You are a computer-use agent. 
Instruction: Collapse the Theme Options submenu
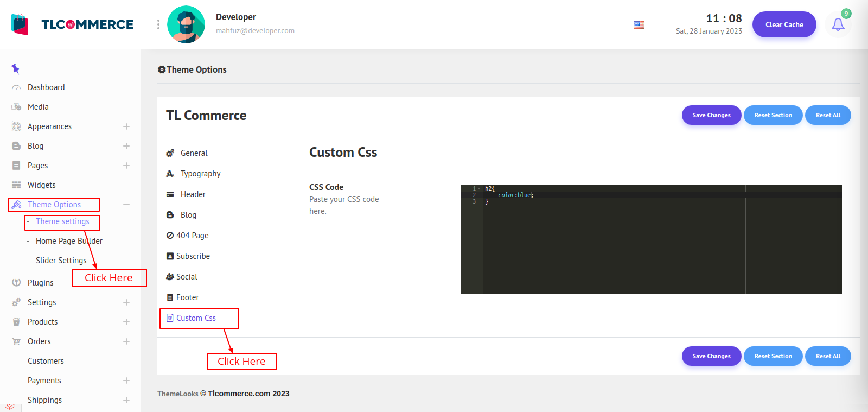pos(126,205)
